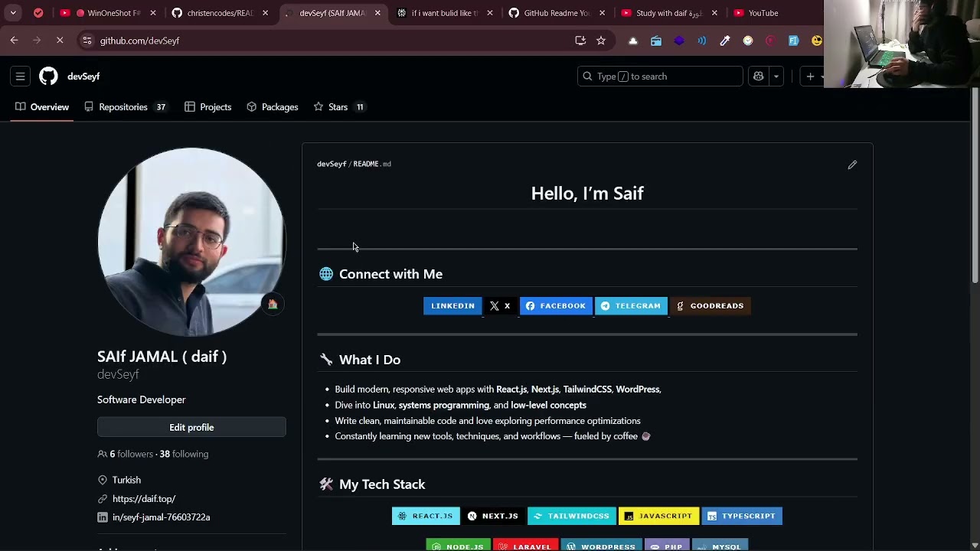
Task: Click the X badge under Connect with Me
Action: (501, 306)
